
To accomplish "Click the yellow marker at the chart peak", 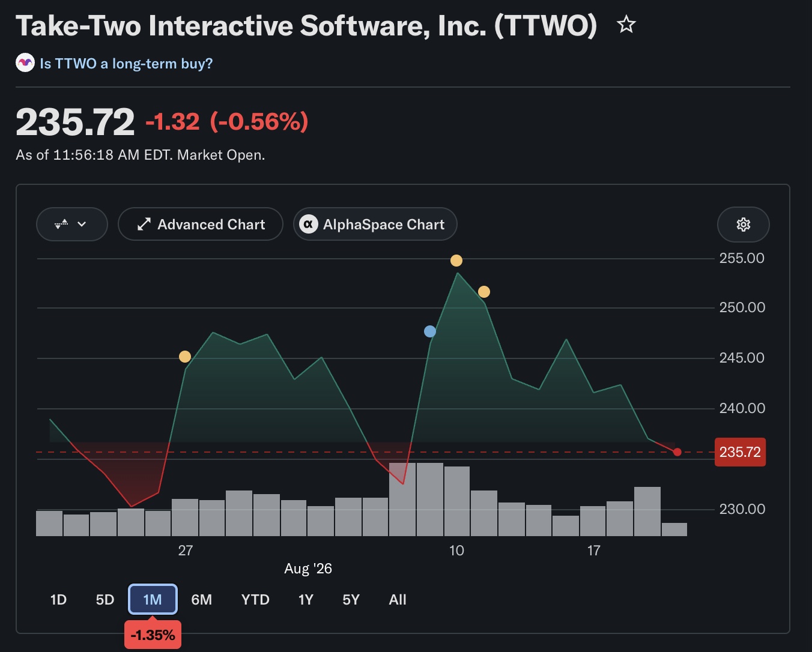I will (x=456, y=261).
